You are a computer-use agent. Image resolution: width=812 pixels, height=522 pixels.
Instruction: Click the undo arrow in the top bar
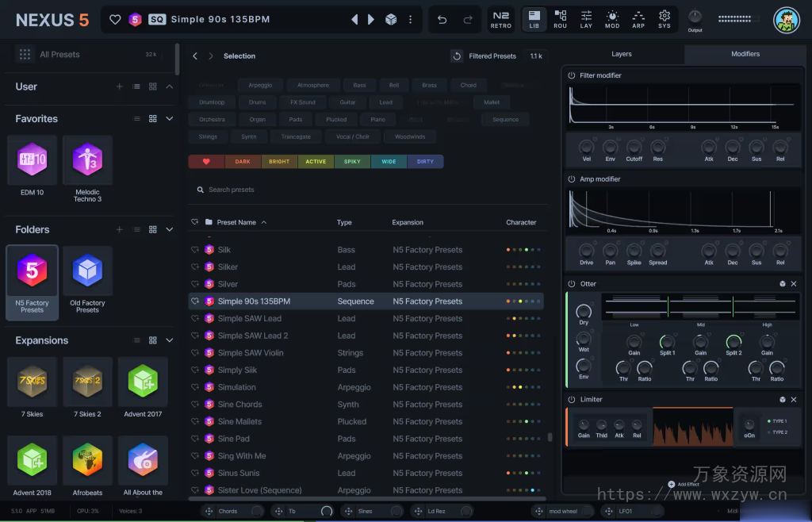442,20
